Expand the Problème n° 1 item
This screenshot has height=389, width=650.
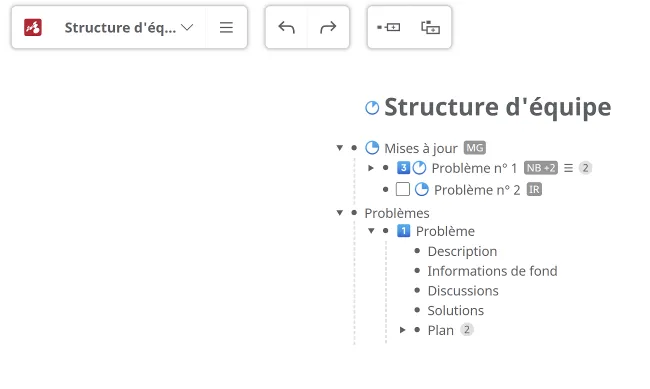371,168
